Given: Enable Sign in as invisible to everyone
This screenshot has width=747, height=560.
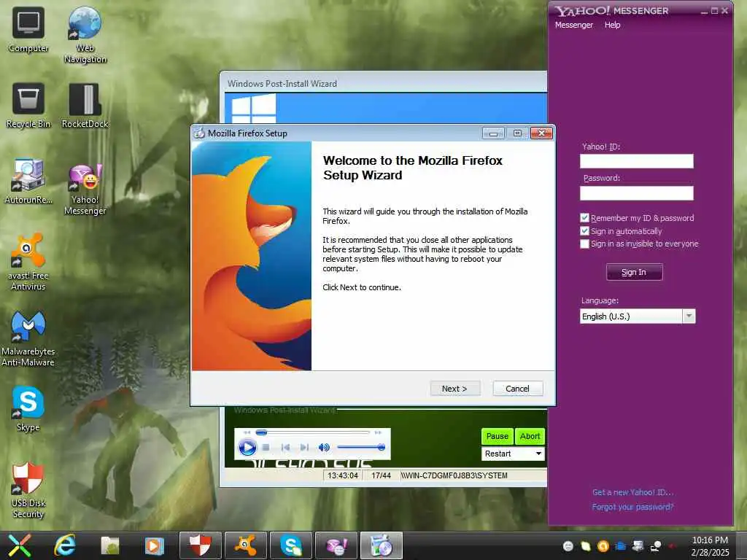Looking at the screenshot, I should tap(584, 244).
